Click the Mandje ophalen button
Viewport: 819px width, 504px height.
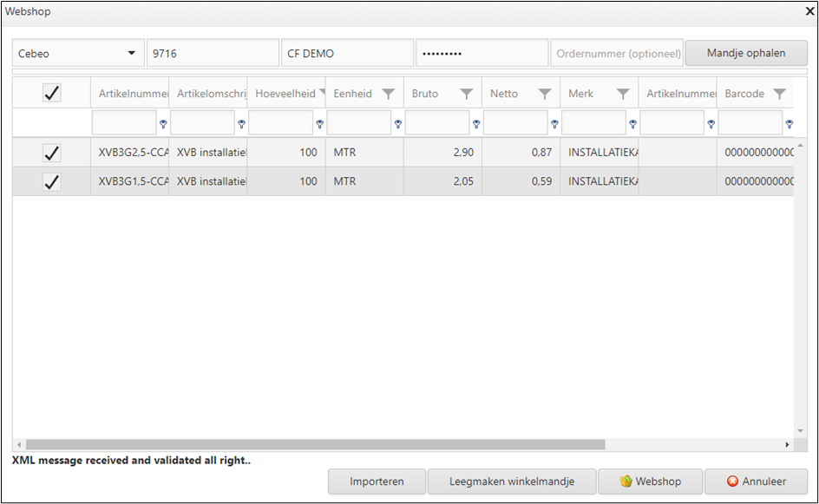[746, 53]
